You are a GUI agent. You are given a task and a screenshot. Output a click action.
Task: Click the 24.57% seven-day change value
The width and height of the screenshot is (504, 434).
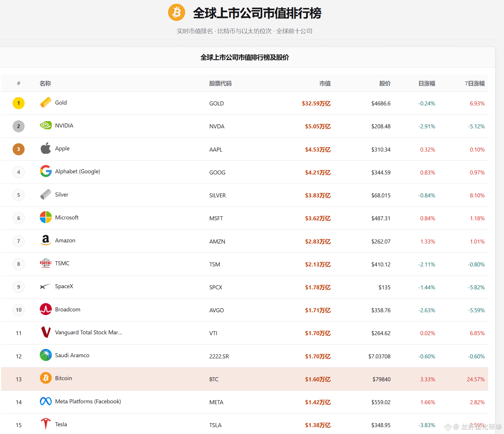pos(476,379)
